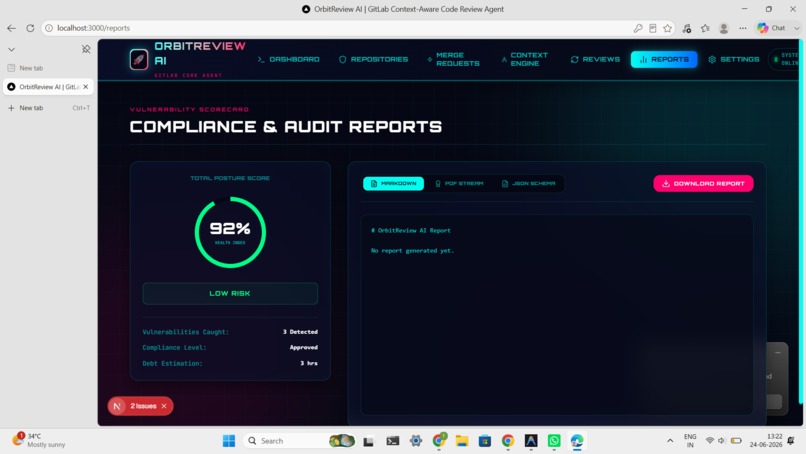Open Task View on taskbar
This screenshot has width=806, height=454.
(368, 441)
